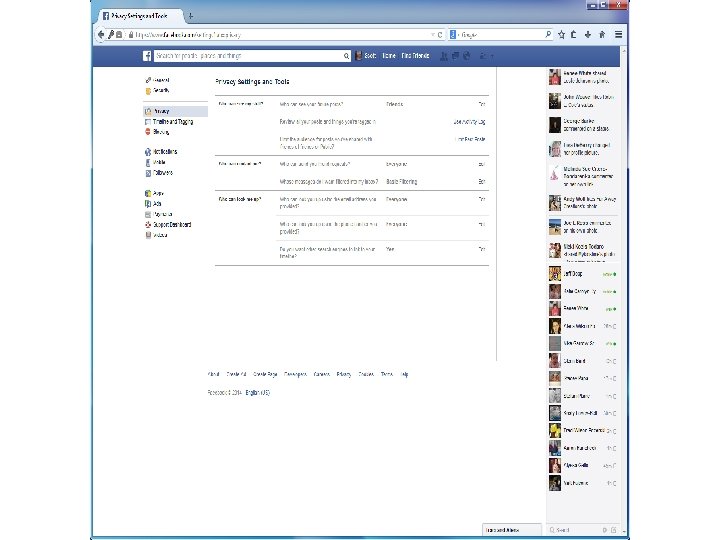Screen dimensions: 720x540
Task: Click the Privacy footer link
Action: click(344, 374)
